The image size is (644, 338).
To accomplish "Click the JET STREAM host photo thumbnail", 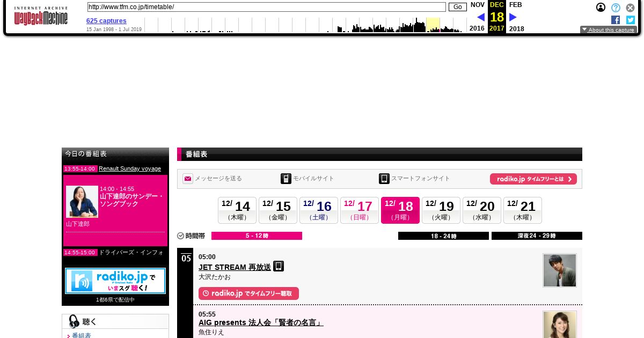I will 560,270.
